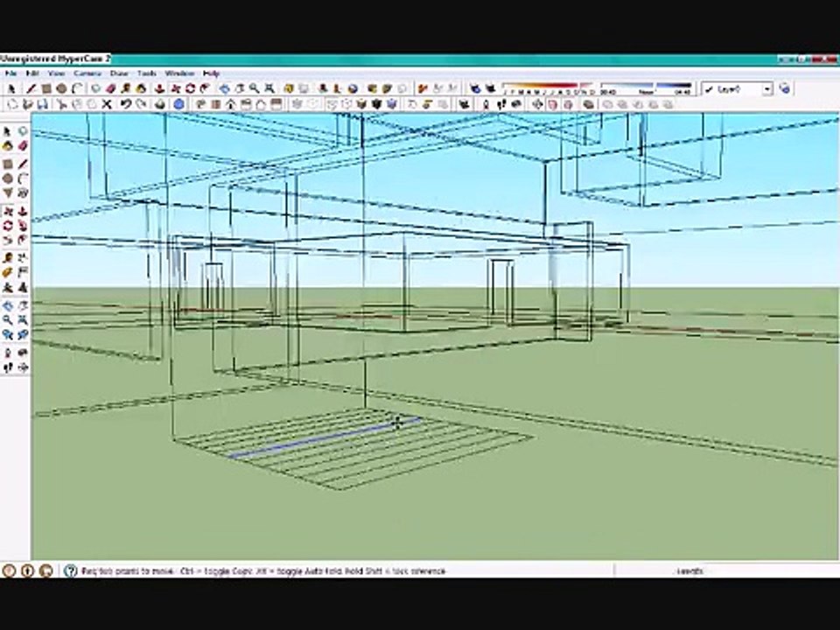Open the View menu

tap(56, 73)
